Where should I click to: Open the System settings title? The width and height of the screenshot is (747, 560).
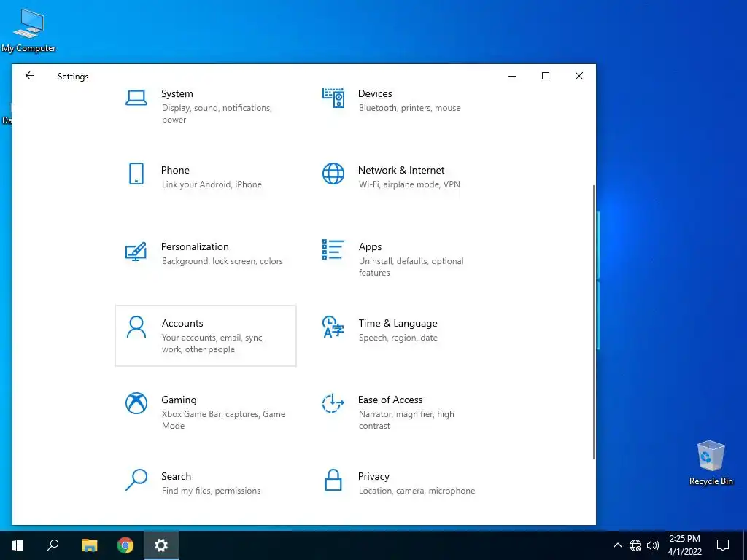click(x=177, y=93)
